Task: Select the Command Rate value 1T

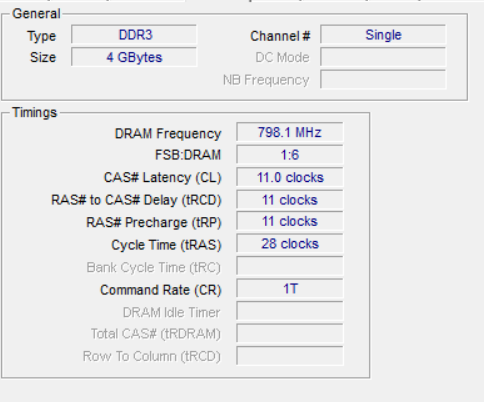Action: click(x=290, y=289)
